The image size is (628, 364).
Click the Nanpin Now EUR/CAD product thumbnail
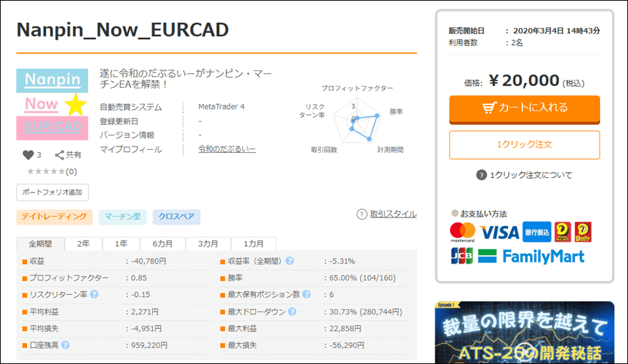click(x=52, y=104)
